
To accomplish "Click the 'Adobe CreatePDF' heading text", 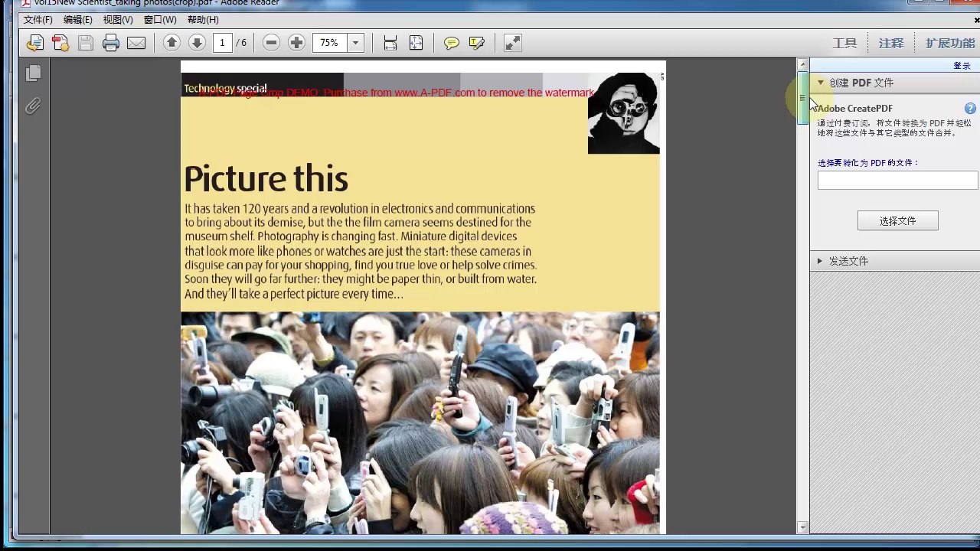I will (854, 109).
